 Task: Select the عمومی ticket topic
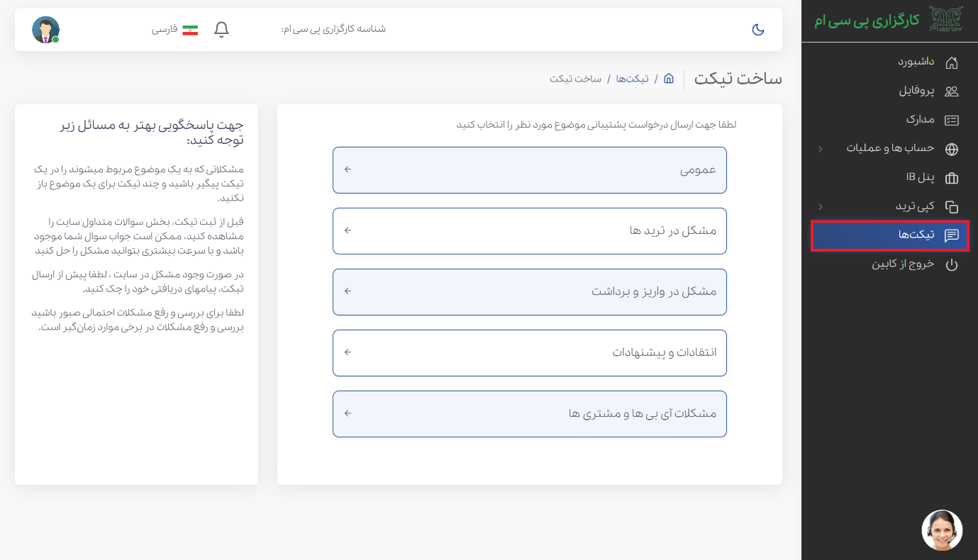(529, 170)
